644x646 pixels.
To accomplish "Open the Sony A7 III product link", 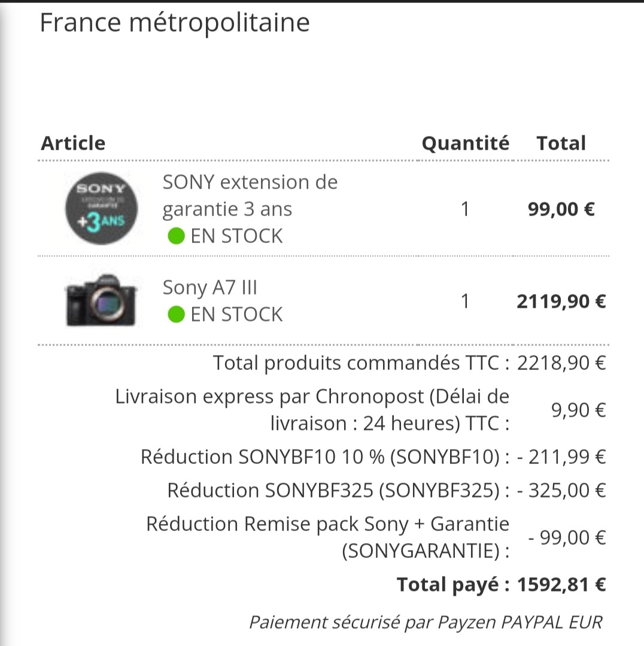I will (209, 287).
